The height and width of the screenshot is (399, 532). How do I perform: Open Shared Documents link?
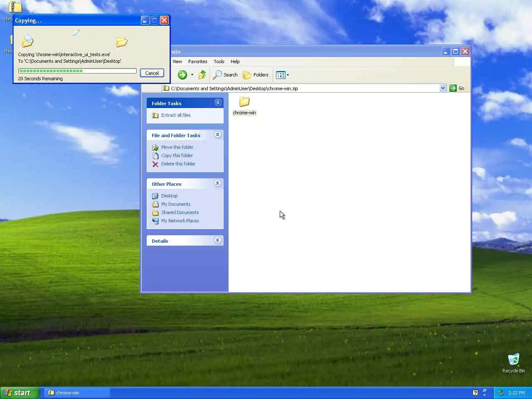click(180, 212)
